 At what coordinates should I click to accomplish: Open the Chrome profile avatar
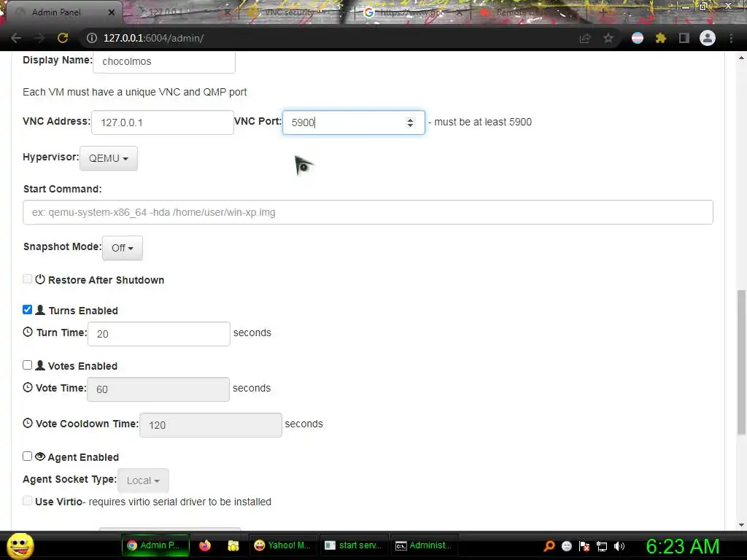pos(708,38)
